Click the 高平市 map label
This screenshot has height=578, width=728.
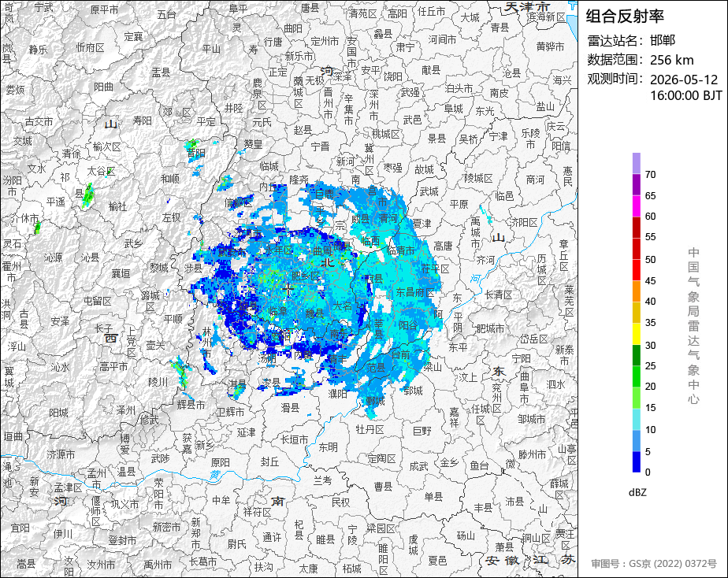tap(113, 366)
